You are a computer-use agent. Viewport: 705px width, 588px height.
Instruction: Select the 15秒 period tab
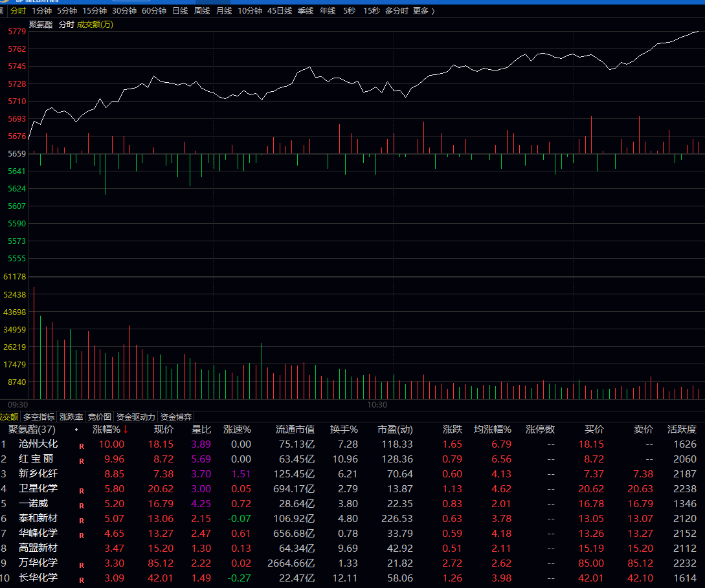tap(372, 11)
